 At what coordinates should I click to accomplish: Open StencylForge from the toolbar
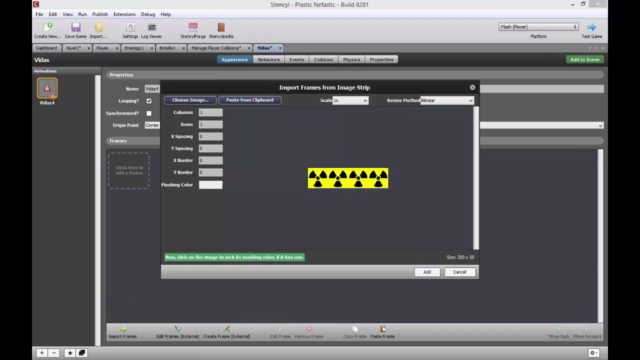click(x=193, y=28)
